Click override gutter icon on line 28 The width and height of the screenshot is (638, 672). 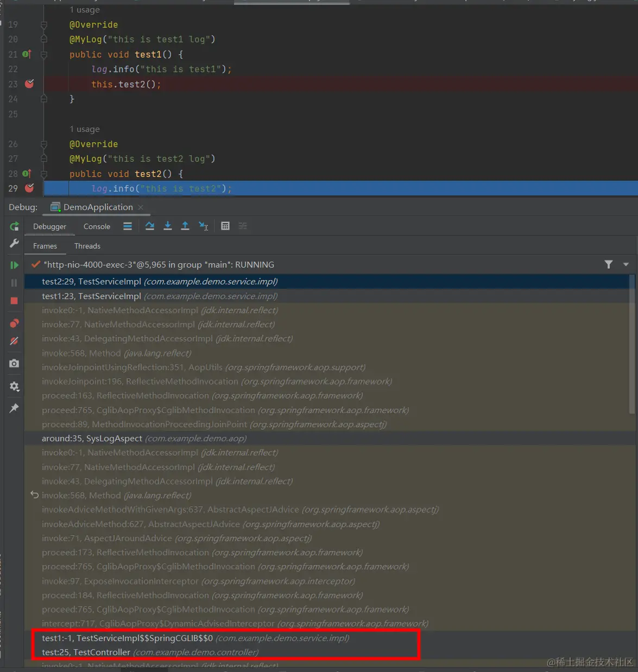coord(27,174)
